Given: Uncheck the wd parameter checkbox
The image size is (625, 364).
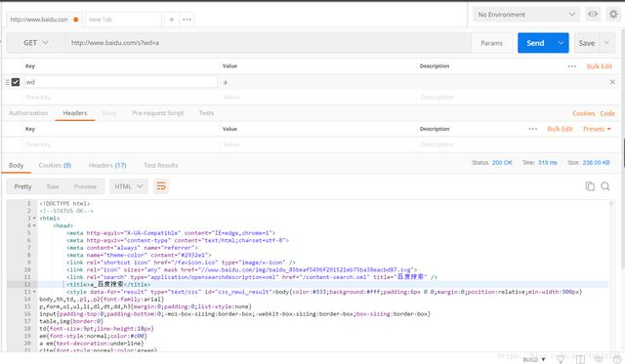Looking at the screenshot, I should point(16,82).
